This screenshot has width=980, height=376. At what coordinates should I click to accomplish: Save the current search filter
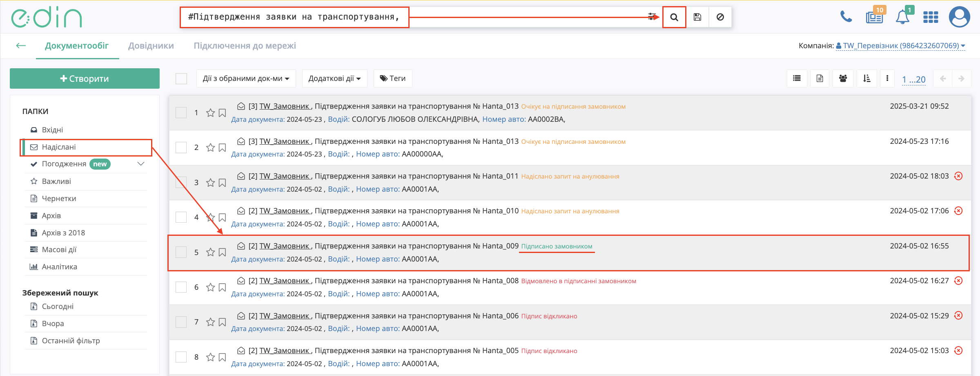coord(697,17)
